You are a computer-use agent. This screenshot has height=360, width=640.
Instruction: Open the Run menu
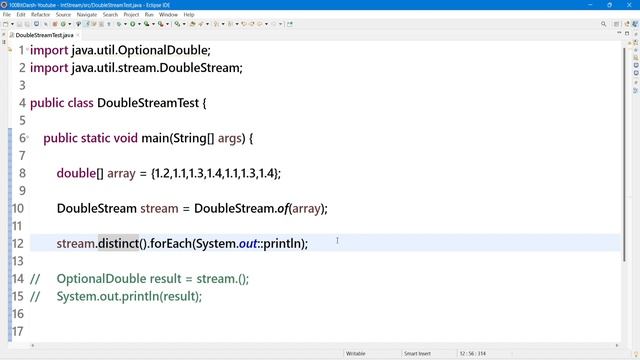[x=149, y=14]
